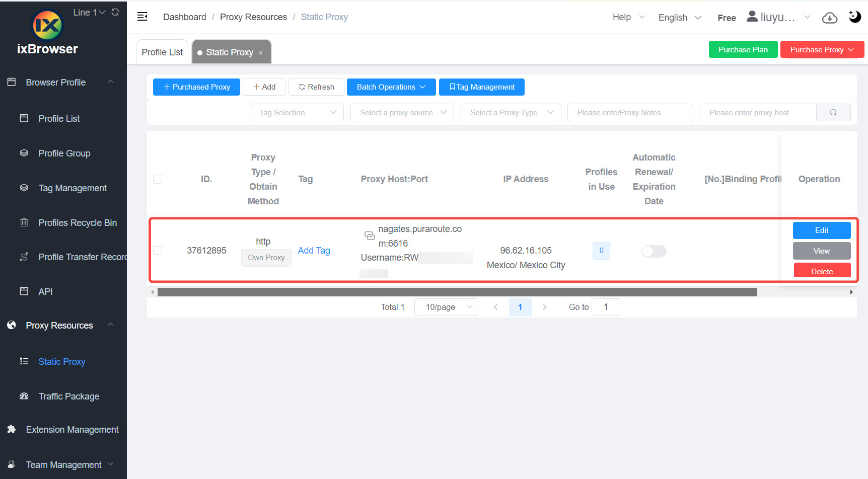Click the ixBrowser logo icon

pyautogui.click(x=47, y=25)
